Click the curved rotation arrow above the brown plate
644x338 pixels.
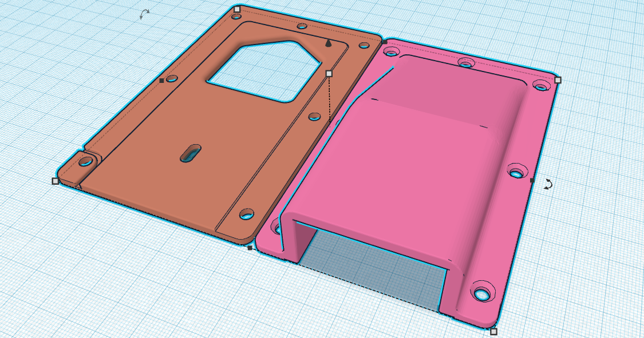click(x=145, y=15)
